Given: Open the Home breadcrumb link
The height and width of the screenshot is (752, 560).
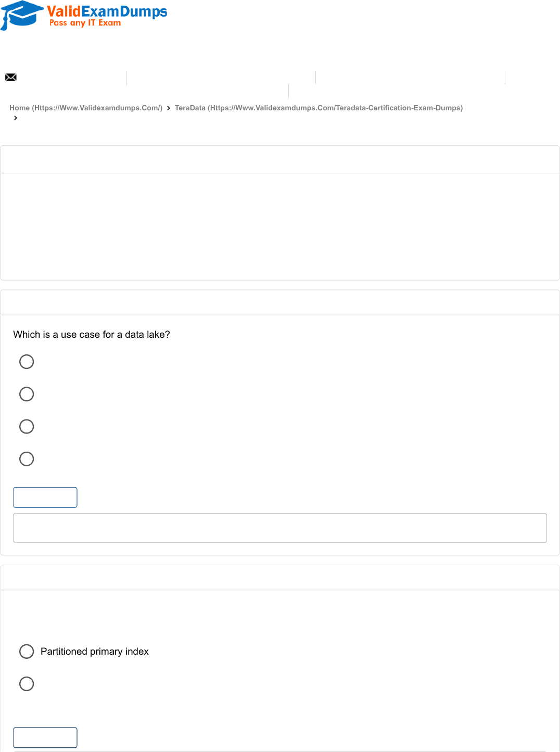Looking at the screenshot, I should (86, 108).
